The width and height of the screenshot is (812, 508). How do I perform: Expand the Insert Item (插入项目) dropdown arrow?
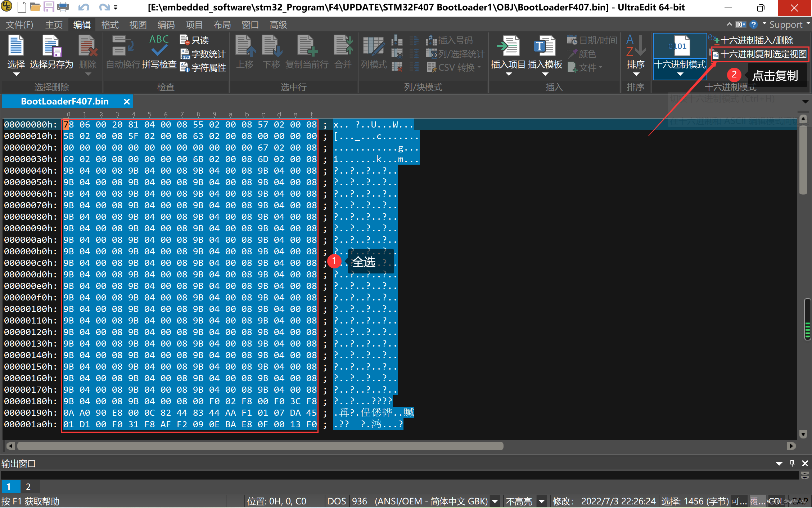coord(509,74)
